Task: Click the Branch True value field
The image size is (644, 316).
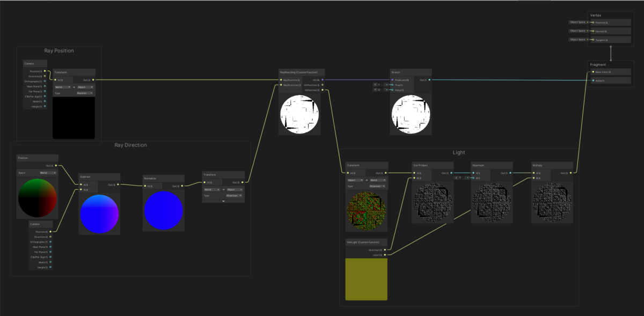Action: 382,85
